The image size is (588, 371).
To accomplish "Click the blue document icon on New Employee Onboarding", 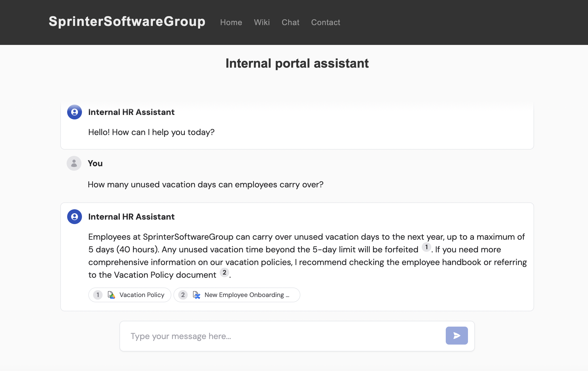I will point(196,295).
